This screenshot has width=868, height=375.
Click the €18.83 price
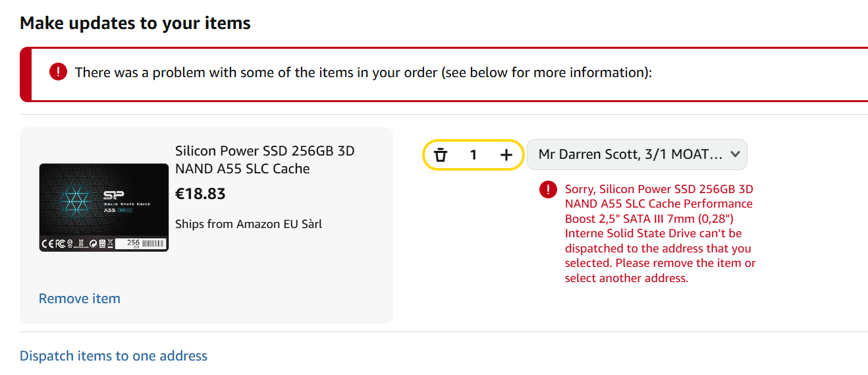tap(200, 194)
